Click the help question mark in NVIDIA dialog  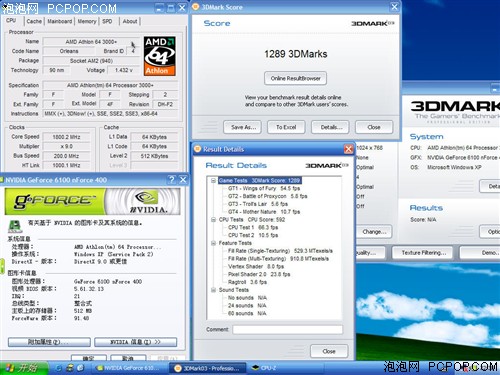(172, 180)
